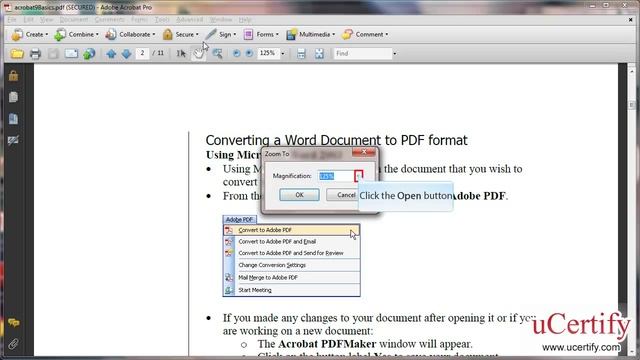Close the Zoom To dialog
Screen dimensions: 640x360
tap(363, 152)
